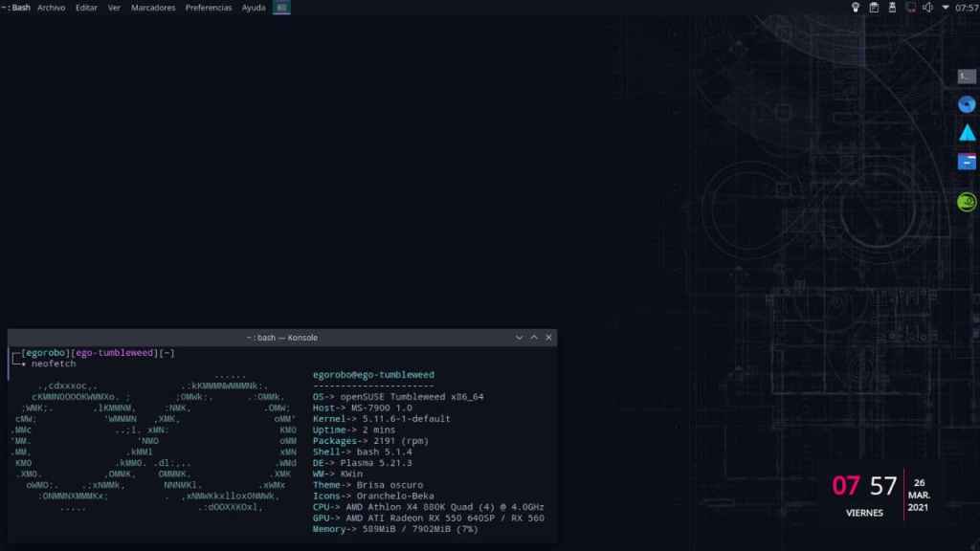The height and width of the screenshot is (551, 980).
Task: Open the Ver menu
Action: pos(114,8)
